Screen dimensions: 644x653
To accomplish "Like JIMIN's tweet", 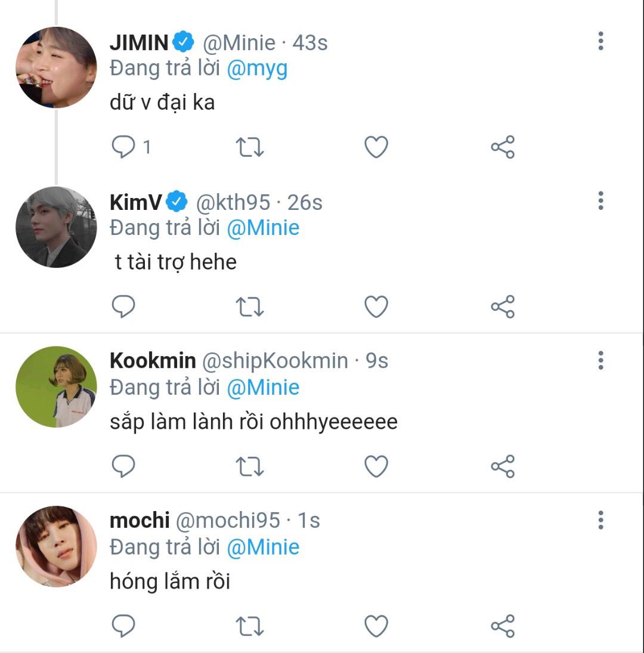I will pos(376,147).
